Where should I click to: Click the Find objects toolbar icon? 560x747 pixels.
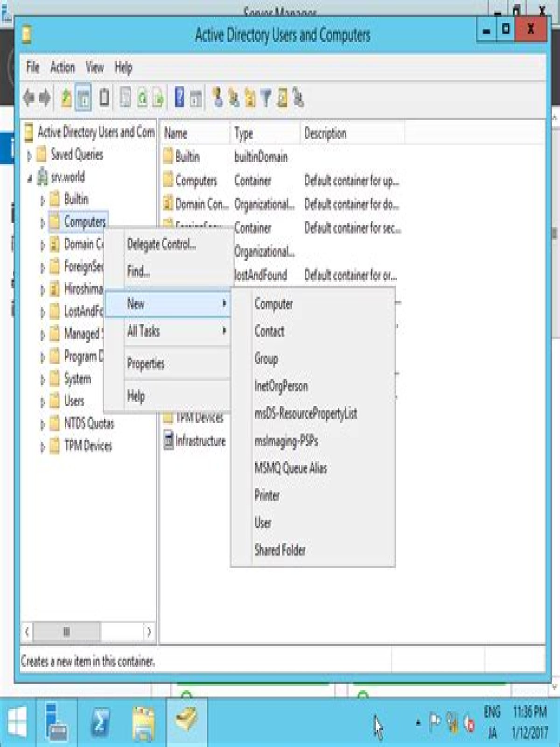[282, 98]
